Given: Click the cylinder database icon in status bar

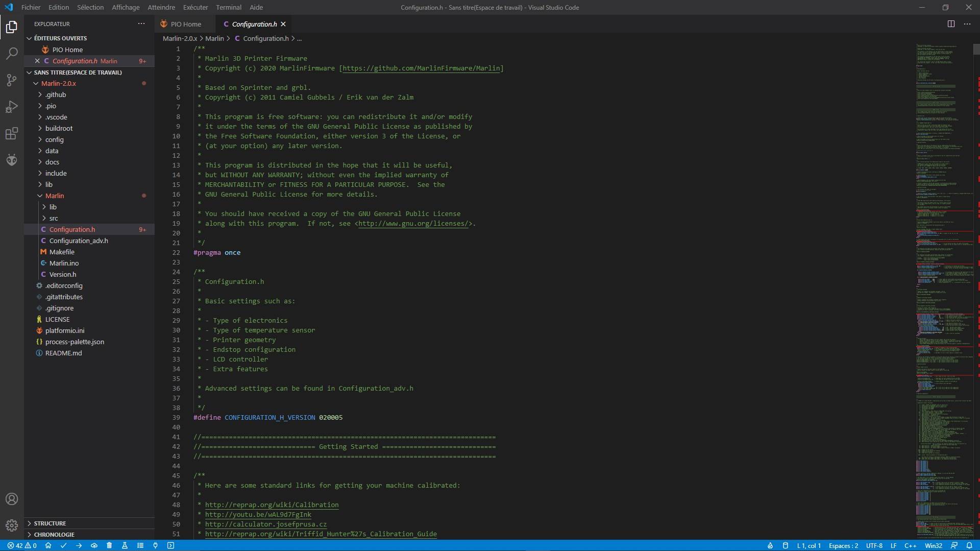Looking at the screenshot, I should point(785,545).
